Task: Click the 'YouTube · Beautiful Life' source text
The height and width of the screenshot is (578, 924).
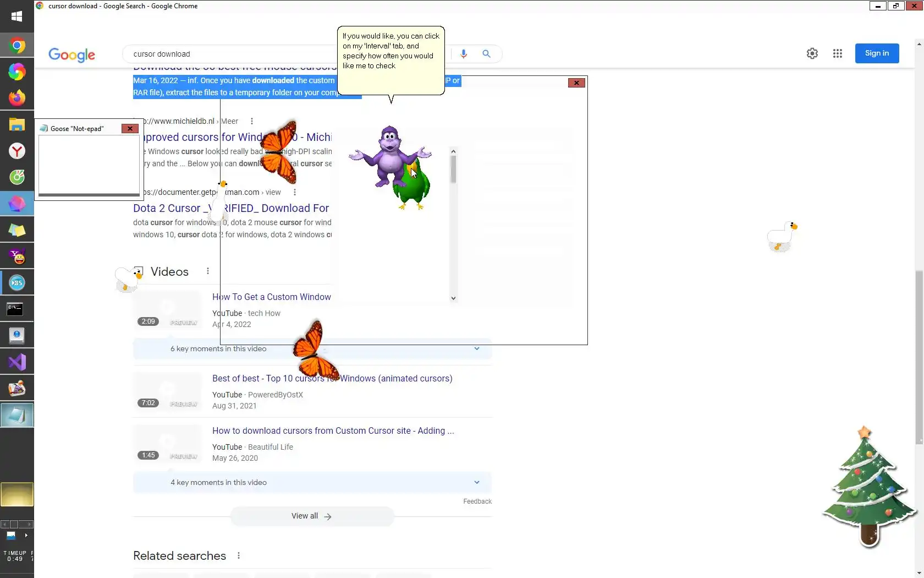Action: coord(252,447)
